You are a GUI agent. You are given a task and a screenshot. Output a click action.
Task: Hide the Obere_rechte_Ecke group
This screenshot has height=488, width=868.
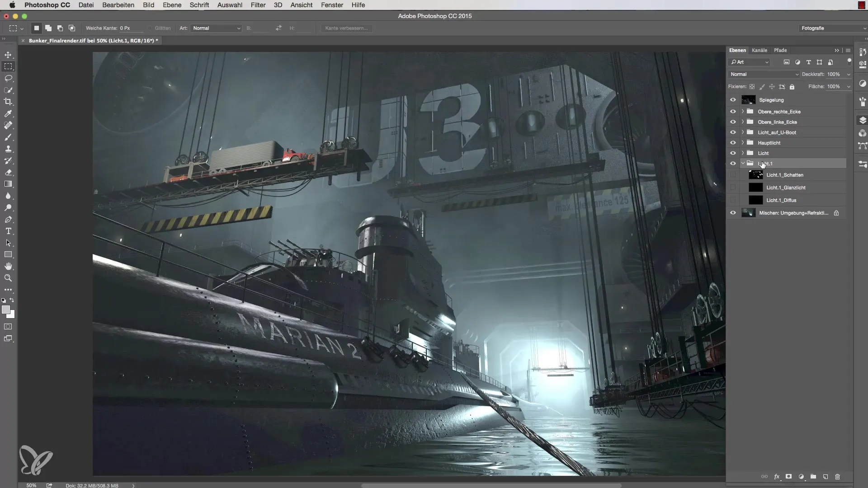tap(733, 112)
